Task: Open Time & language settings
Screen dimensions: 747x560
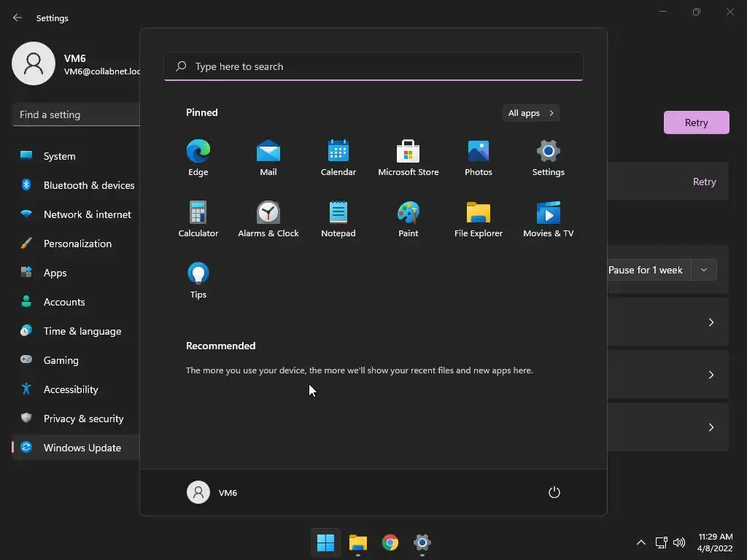Action: [x=76, y=331]
